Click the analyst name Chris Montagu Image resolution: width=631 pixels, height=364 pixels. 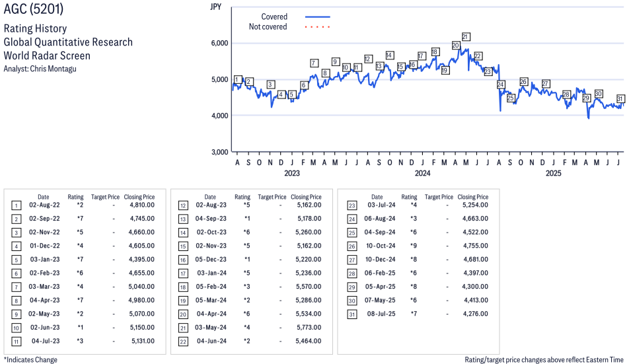pyautogui.click(x=53, y=69)
